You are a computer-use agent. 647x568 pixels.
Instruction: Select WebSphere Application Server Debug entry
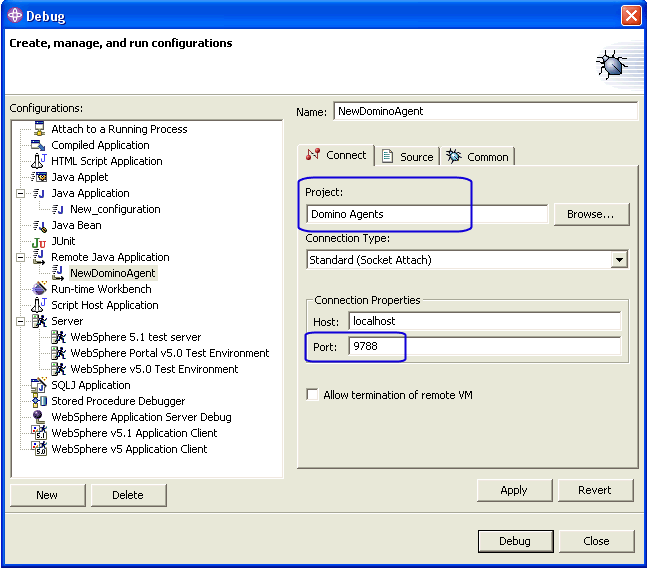pos(141,417)
